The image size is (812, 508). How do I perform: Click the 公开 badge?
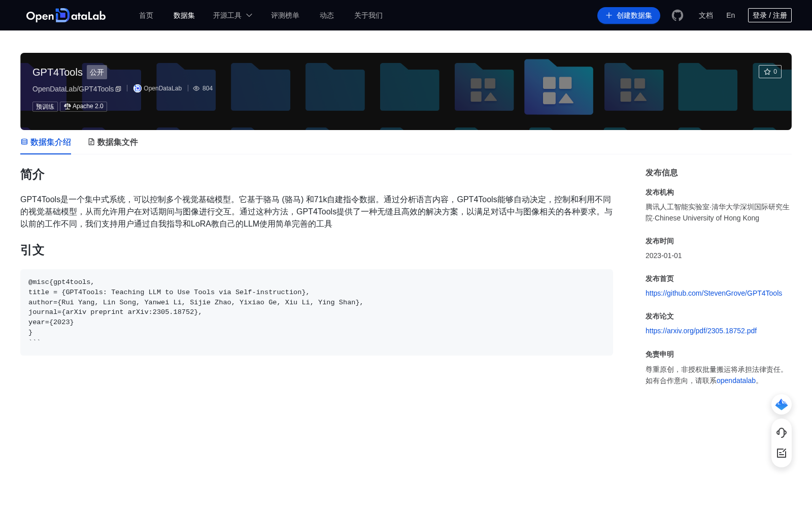[x=97, y=72]
